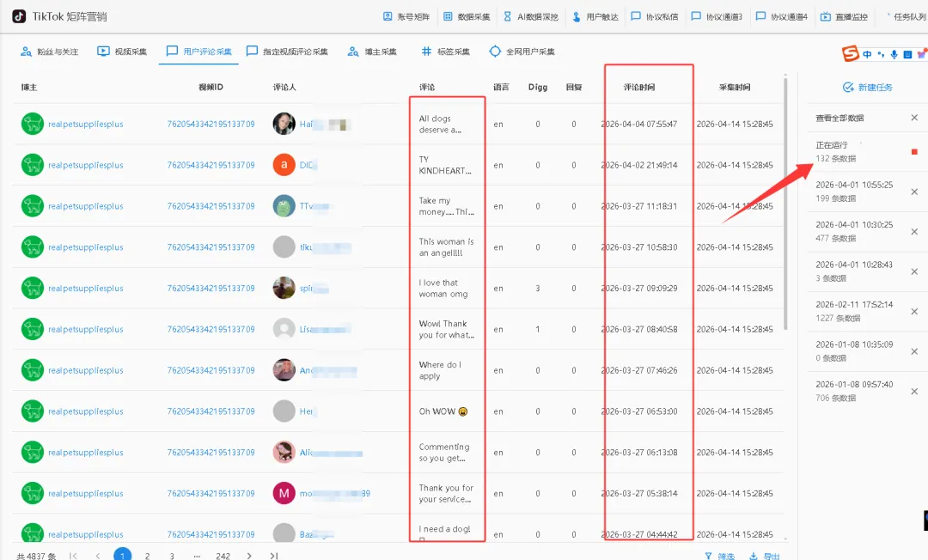The width and height of the screenshot is (928, 560).
Task: Go to page 2 in the pagination bar
Action: [x=146, y=555]
